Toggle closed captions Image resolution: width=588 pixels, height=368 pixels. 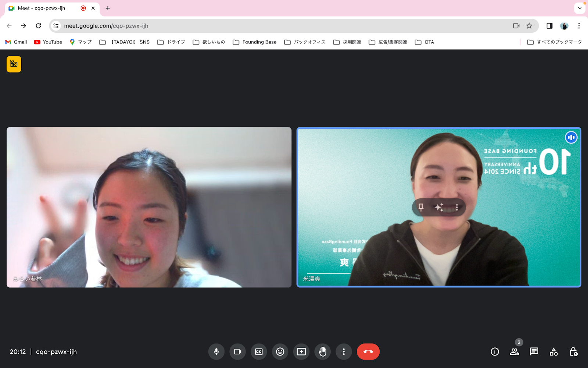click(x=259, y=352)
